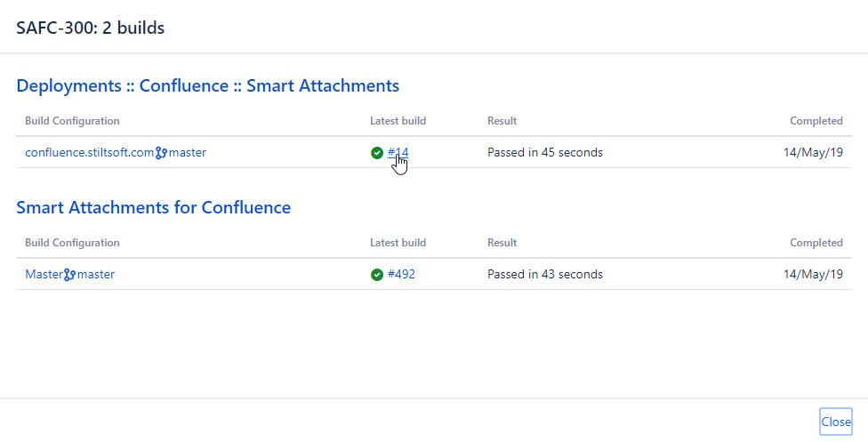Click the "Passed in 43 seconds" result
Image resolution: width=868 pixels, height=442 pixels.
(544, 275)
